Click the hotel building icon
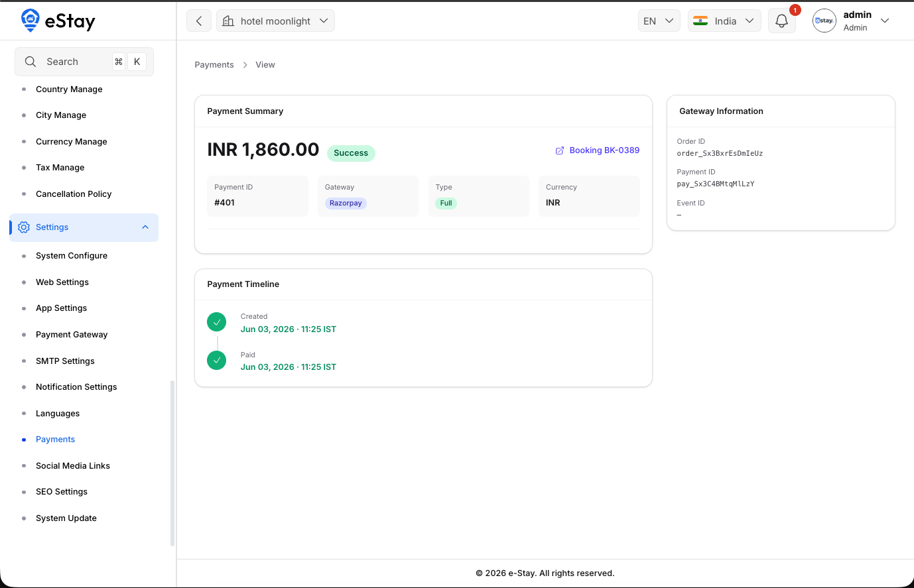The width and height of the screenshot is (914, 588). (228, 21)
